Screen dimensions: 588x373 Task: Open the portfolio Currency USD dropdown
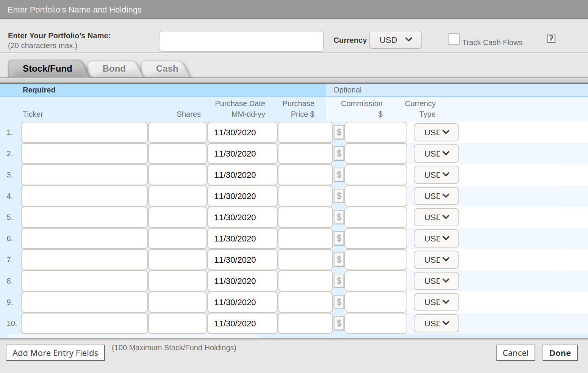(396, 40)
